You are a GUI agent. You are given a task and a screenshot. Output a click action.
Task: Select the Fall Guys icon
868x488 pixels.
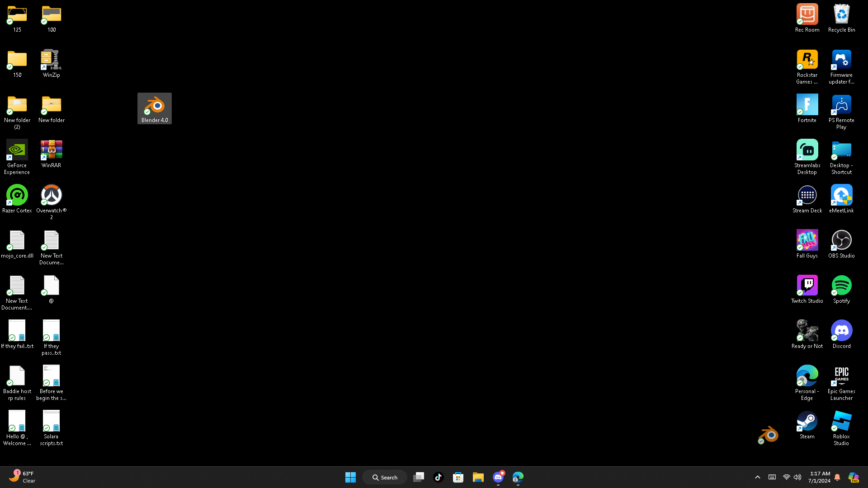coord(807,244)
